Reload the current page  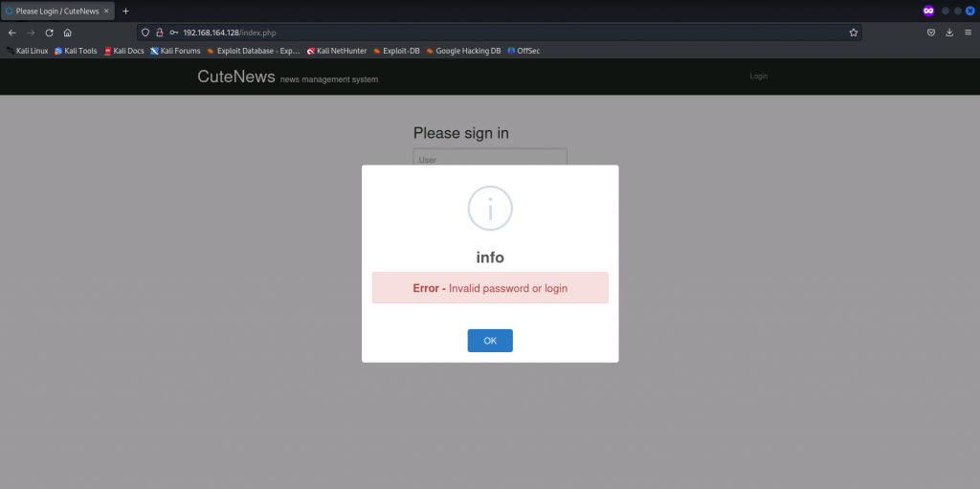pos(50,33)
